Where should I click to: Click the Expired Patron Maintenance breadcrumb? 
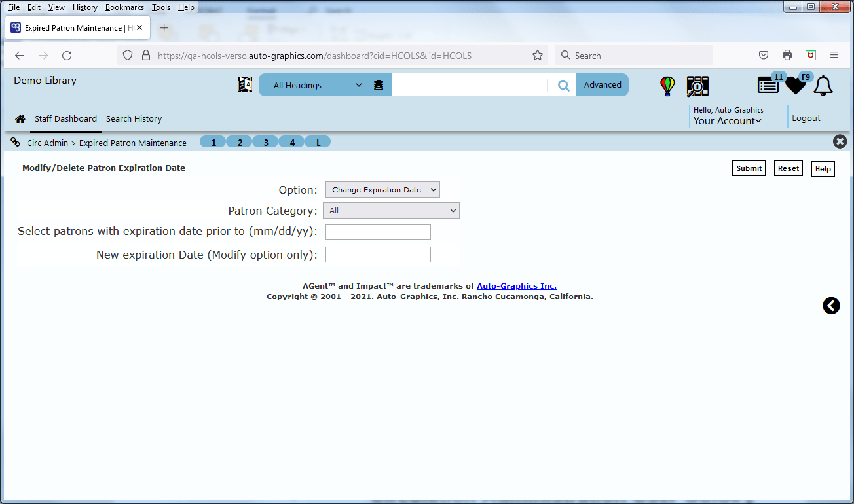point(133,143)
